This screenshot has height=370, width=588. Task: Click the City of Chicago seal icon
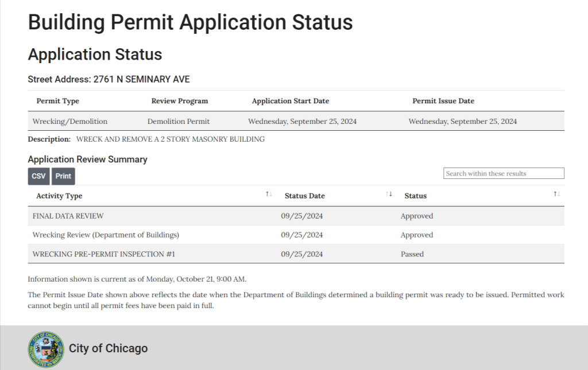(x=46, y=349)
